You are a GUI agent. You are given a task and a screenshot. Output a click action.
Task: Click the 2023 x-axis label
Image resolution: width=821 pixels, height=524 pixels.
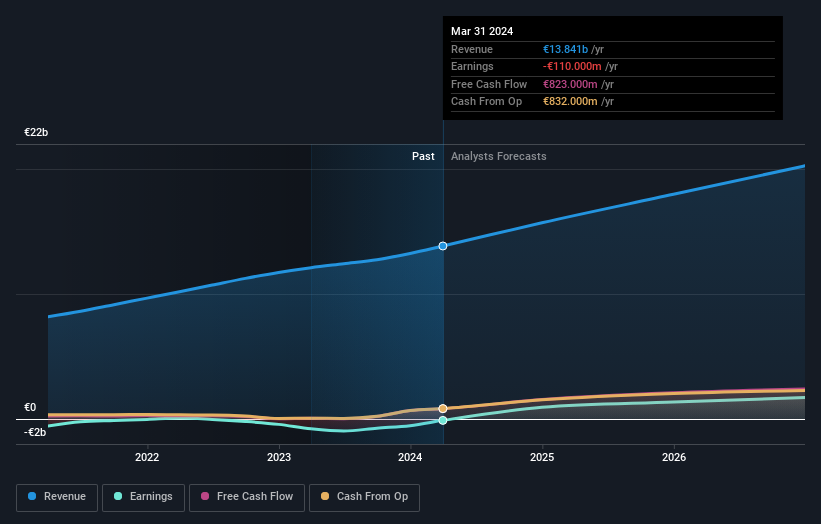[x=279, y=457]
